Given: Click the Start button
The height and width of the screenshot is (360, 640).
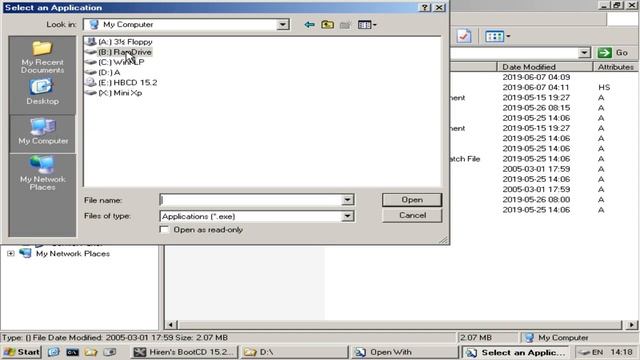Looking at the screenshot, I should point(22,352).
